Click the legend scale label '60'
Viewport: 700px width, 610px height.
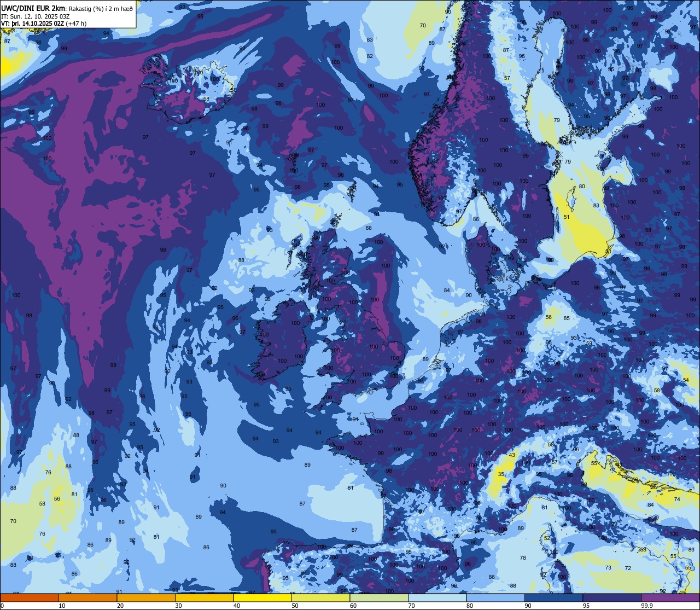coord(353,606)
